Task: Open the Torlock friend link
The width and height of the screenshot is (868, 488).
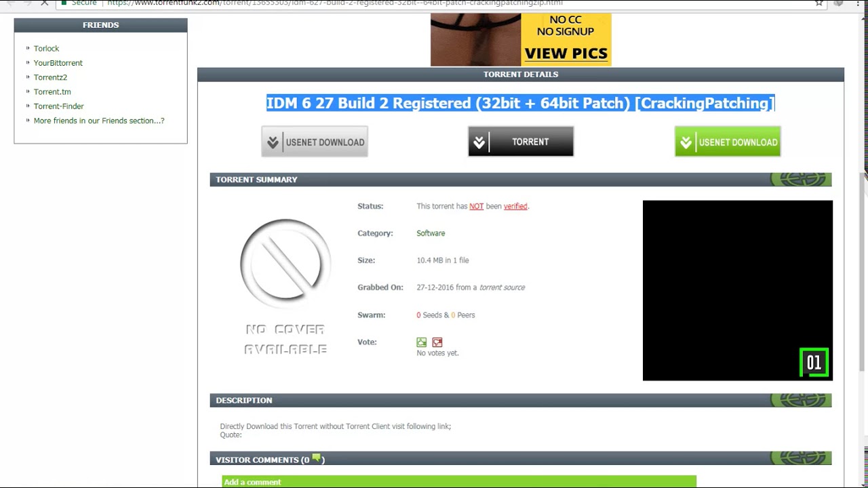Action: click(47, 49)
